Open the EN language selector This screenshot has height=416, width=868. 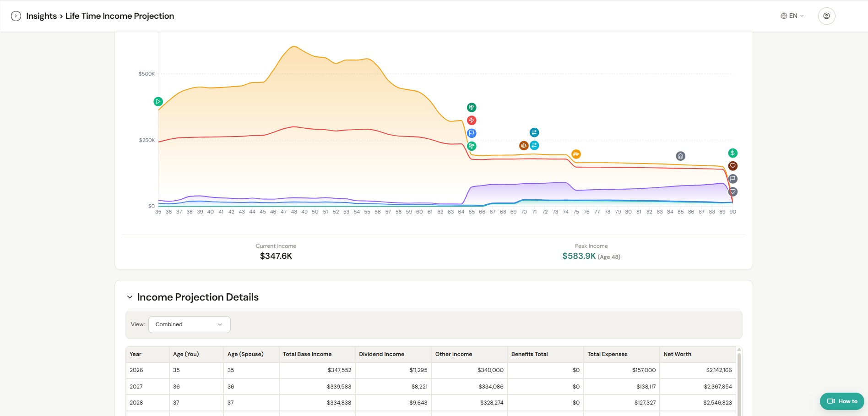click(792, 16)
